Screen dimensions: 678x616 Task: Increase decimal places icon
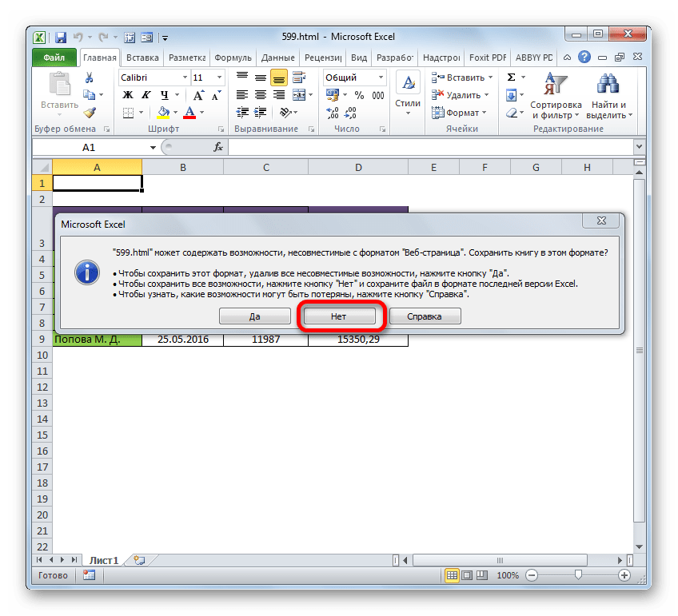tap(332, 113)
